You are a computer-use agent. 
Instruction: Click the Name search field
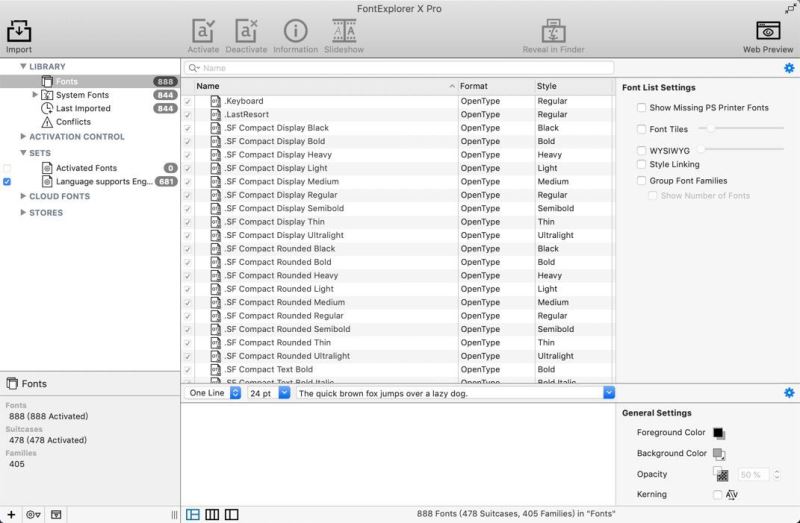(399, 68)
